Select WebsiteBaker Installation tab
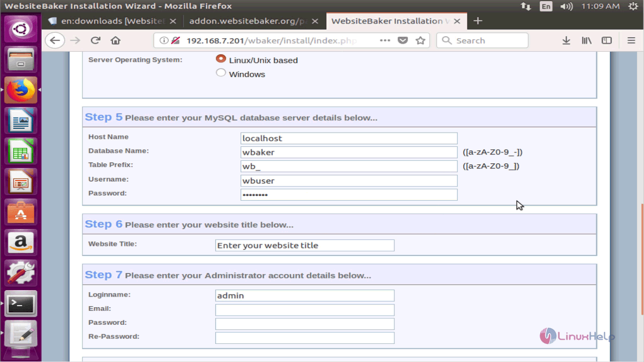 tap(395, 21)
